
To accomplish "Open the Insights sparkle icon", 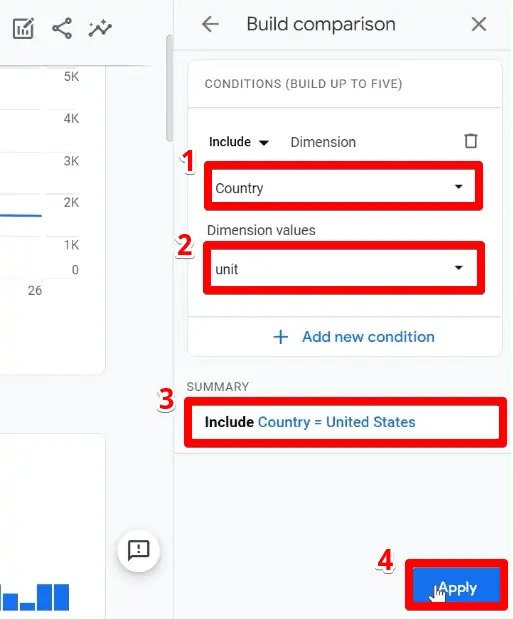I will (x=100, y=28).
